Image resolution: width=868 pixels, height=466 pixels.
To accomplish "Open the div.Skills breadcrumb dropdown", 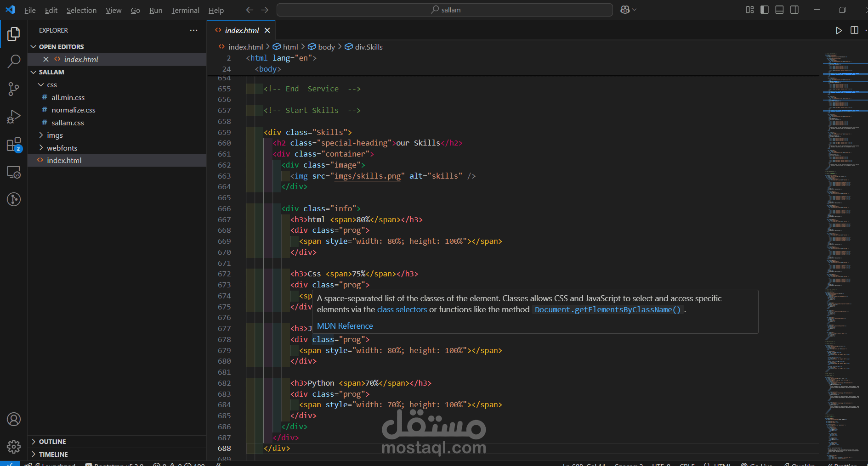I will tap(364, 47).
